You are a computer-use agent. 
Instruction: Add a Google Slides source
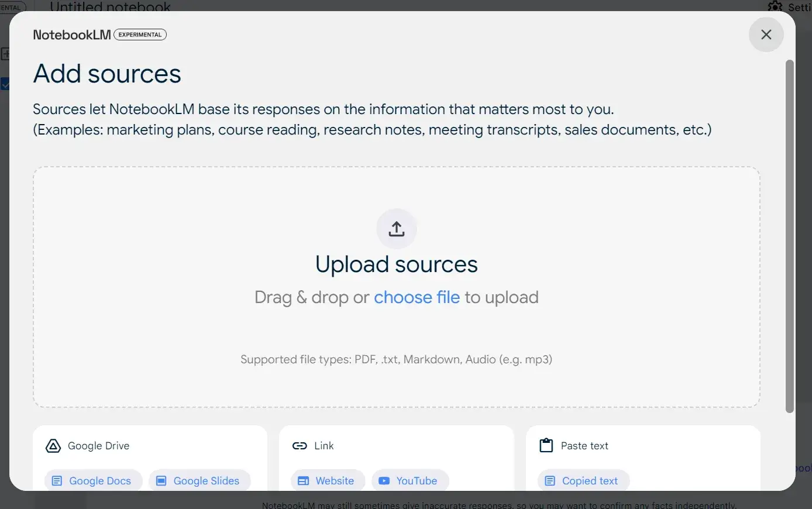tap(199, 481)
